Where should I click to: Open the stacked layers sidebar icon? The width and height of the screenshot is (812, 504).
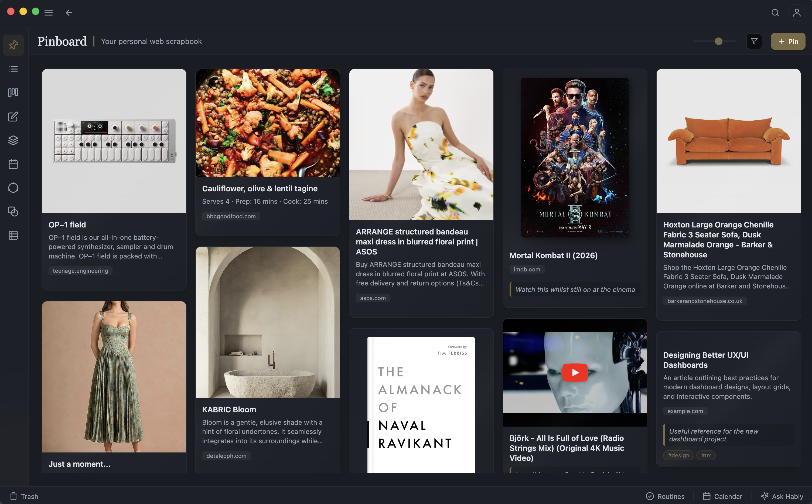13,140
